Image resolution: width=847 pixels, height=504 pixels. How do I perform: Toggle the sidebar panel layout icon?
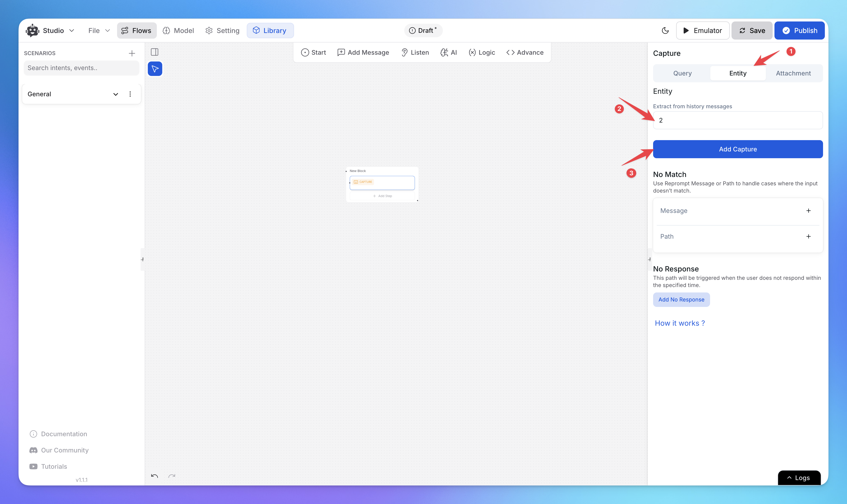[155, 52]
